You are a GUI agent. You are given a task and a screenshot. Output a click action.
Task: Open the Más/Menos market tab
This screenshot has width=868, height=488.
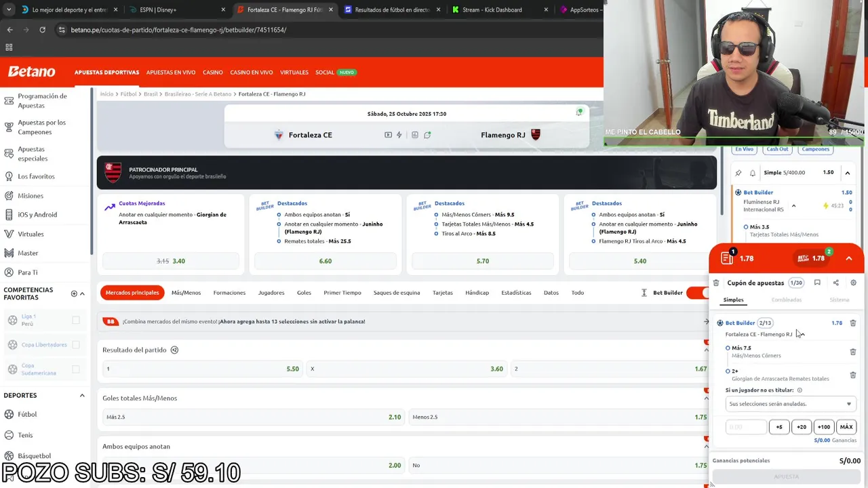click(x=186, y=293)
